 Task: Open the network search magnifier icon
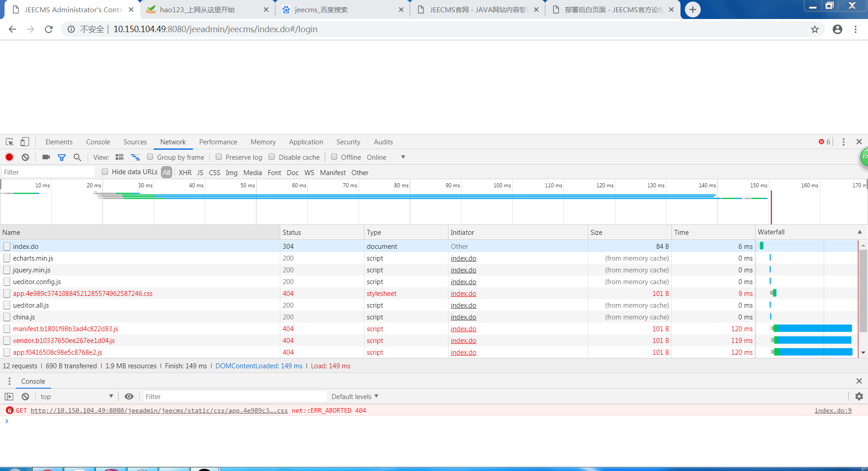[77, 157]
